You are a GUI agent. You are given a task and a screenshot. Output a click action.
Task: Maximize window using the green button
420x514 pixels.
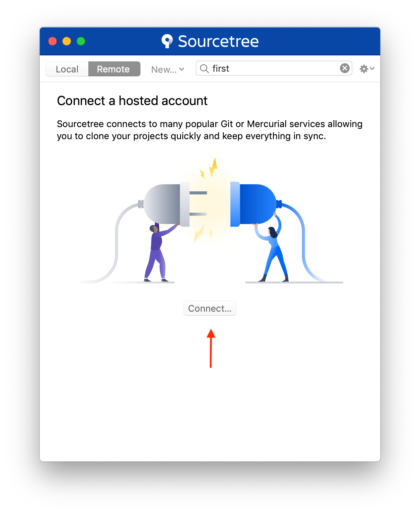coord(81,41)
